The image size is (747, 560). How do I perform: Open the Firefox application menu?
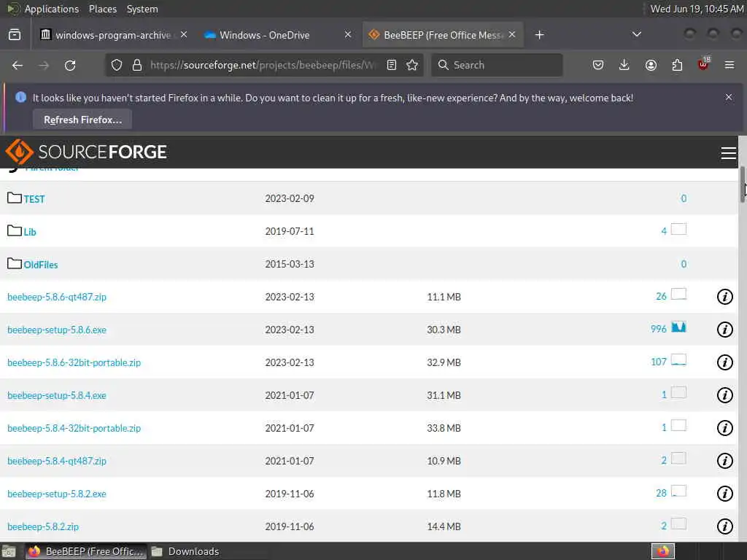pos(729,65)
